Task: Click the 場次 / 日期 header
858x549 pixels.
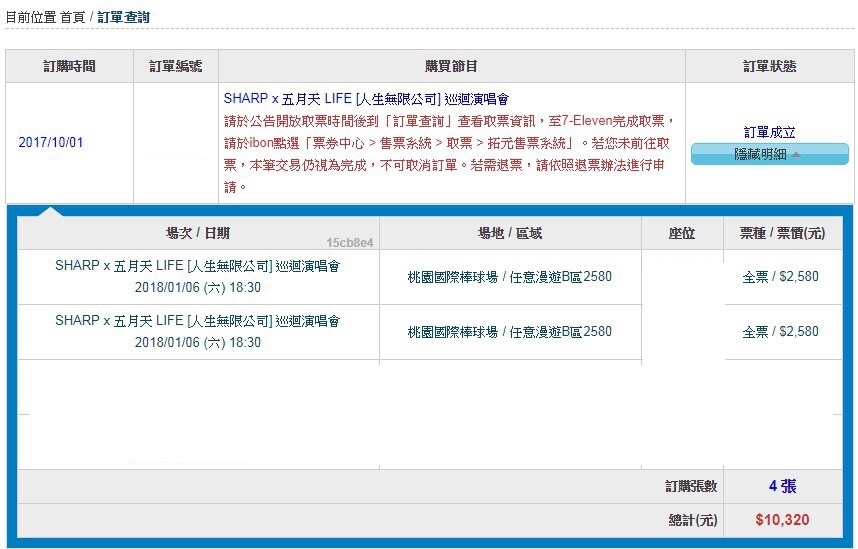Action: pyautogui.click(x=198, y=233)
